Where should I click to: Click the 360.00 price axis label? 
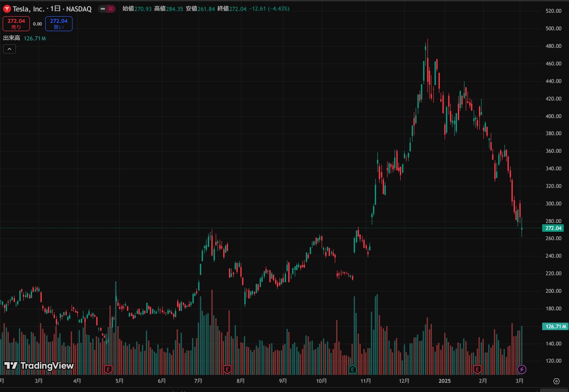coord(553,151)
